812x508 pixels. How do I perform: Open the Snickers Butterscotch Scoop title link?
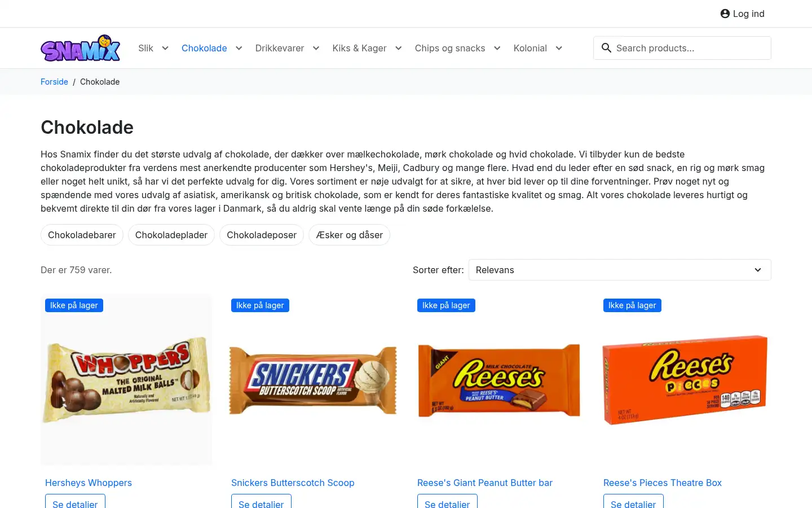coord(293,483)
